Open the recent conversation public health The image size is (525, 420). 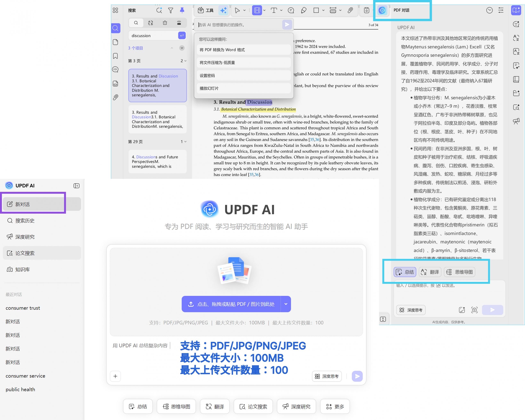coord(21,389)
